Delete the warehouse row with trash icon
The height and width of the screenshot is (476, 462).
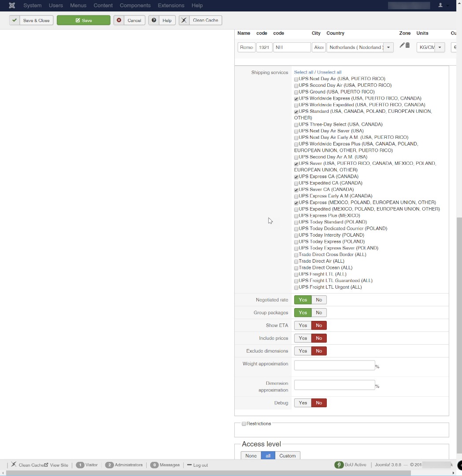click(x=407, y=45)
